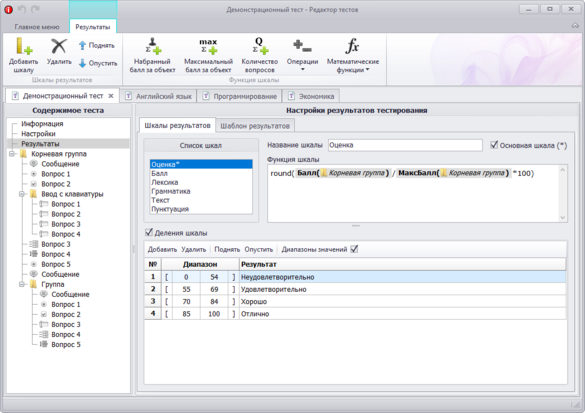Click the function editor scrollbar down arrow
Image resolution: width=585 pixels, height=413 pixels.
563,218
